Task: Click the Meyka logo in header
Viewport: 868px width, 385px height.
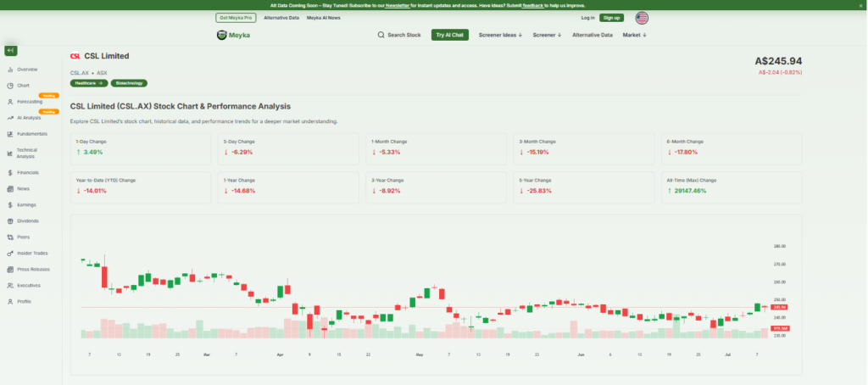Action: [x=233, y=35]
